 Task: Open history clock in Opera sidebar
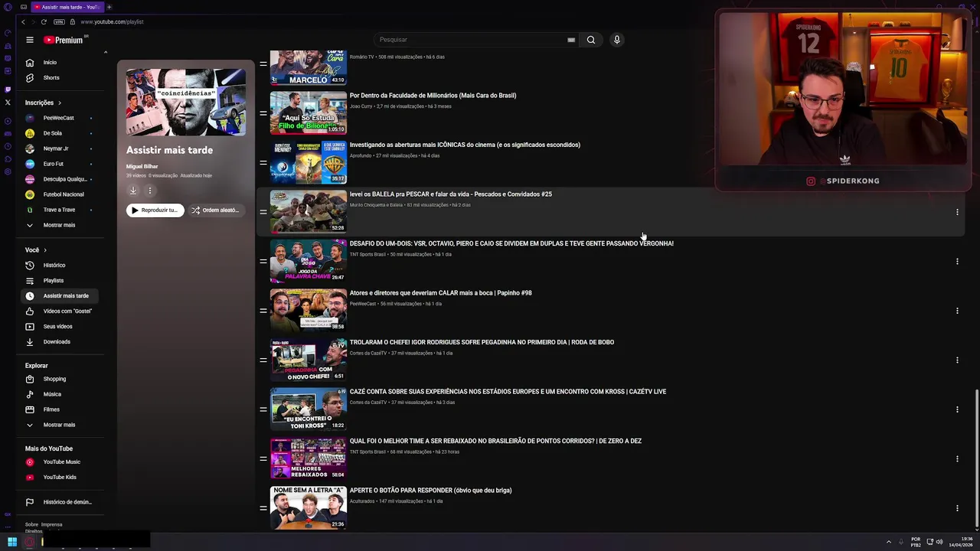[x=8, y=146]
